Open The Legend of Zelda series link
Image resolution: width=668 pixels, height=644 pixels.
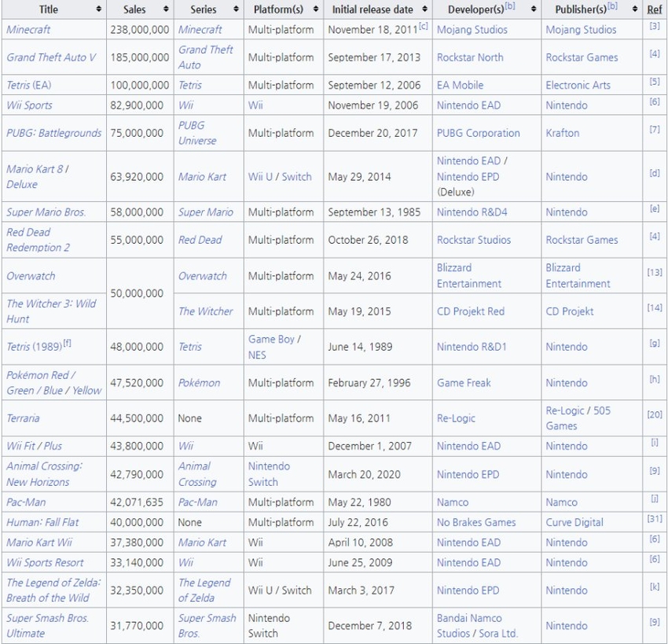(x=204, y=591)
